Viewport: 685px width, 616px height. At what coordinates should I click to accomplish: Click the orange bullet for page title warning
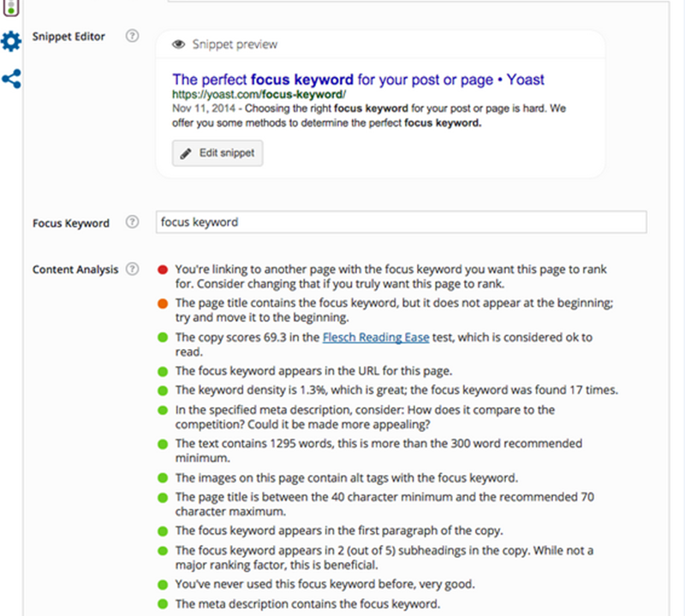pos(163,303)
